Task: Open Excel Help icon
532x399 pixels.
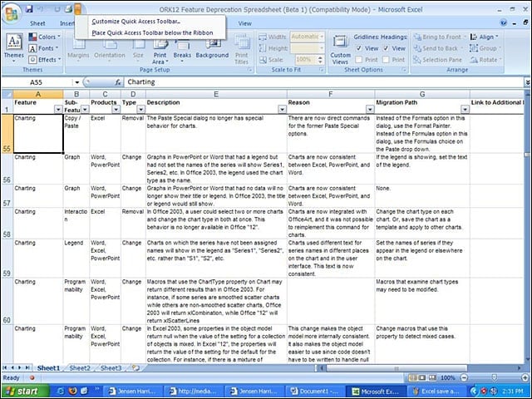Action: point(504,23)
